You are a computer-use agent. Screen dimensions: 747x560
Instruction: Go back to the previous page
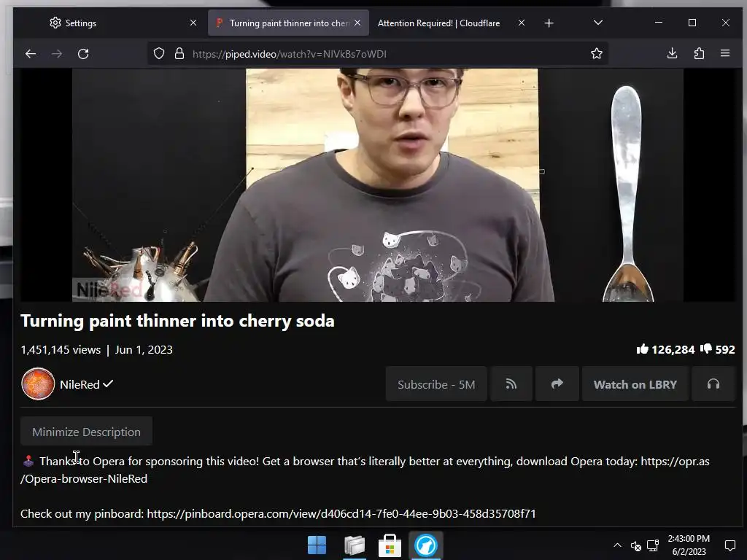coord(31,54)
